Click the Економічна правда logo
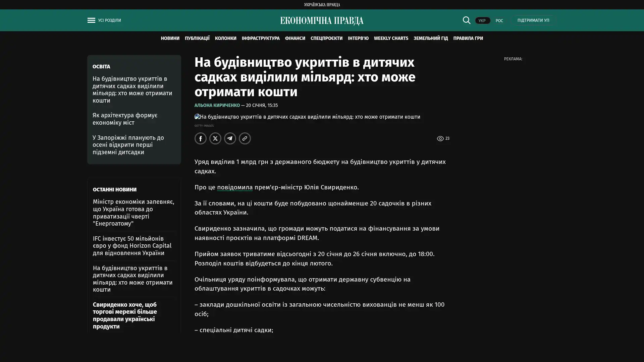This screenshot has width=644, height=362. click(322, 21)
